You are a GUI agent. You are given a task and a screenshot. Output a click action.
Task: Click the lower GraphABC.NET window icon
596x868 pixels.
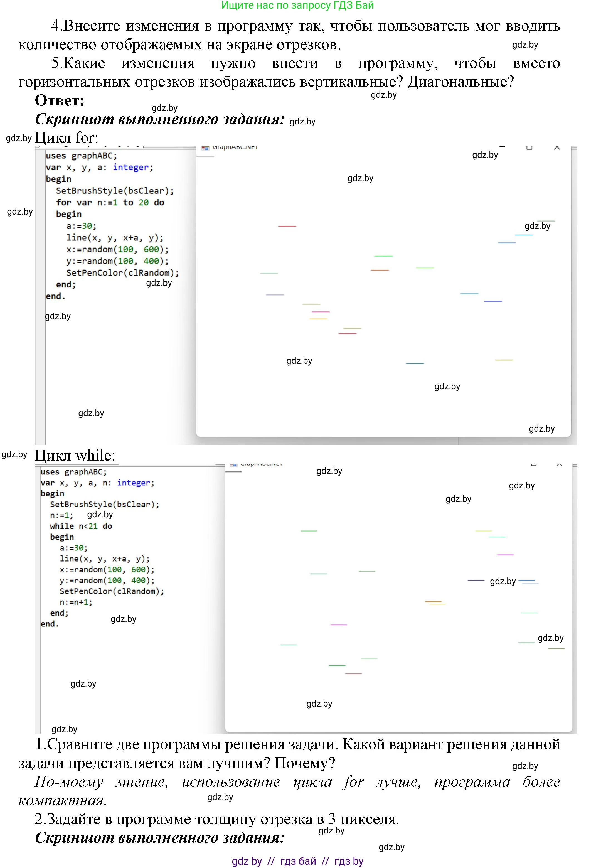click(x=234, y=465)
